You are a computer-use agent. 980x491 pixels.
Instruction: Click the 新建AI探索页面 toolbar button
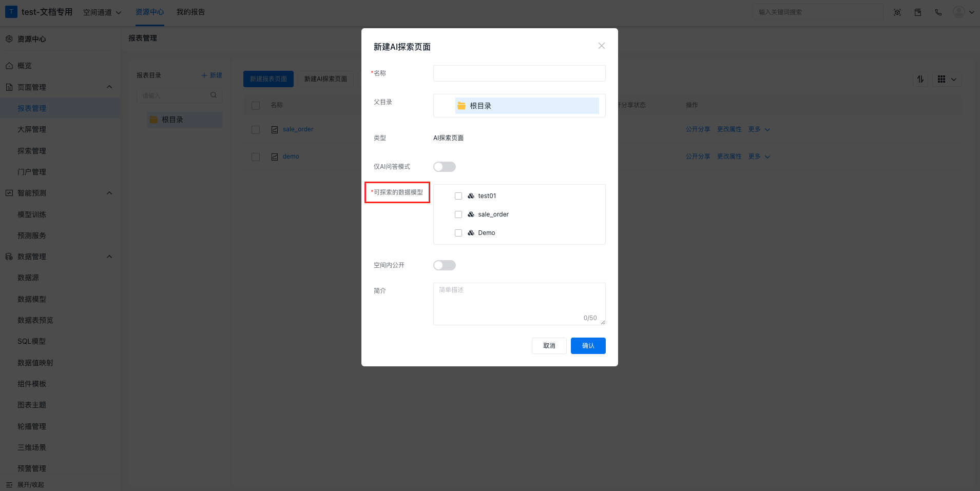click(325, 79)
